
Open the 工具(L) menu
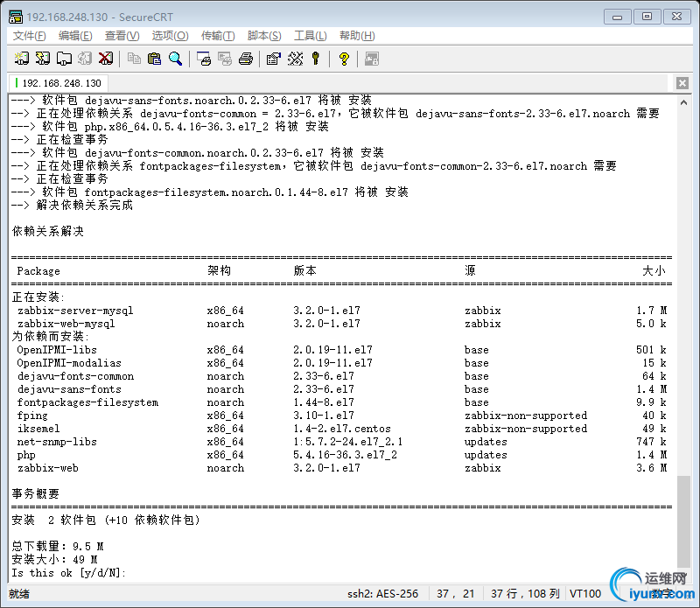[x=311, y=36]
